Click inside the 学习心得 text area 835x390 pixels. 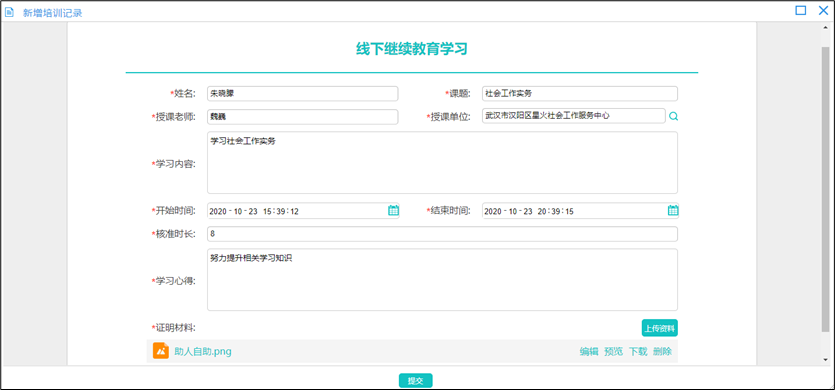442,280
